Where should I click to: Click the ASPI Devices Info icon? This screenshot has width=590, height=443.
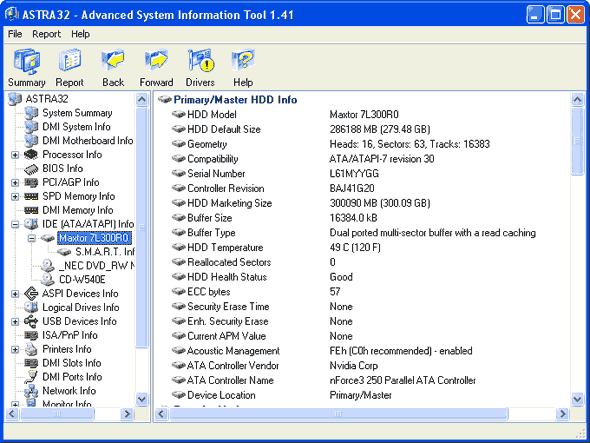[31, 294]
